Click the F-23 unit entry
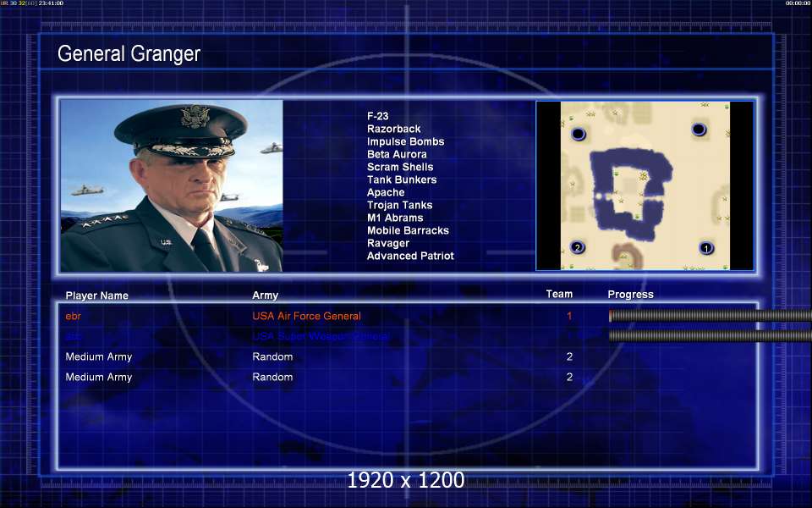Image resolution: width=812 pixels, height=508 pixels. pos(377,116)
